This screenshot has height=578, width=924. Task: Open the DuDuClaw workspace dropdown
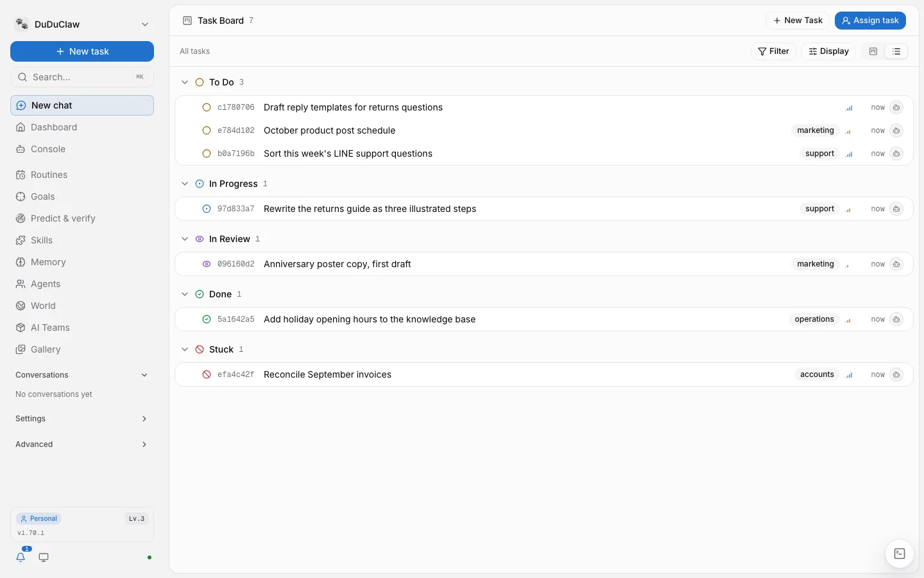pyautogui.click(x=145, y=24)
